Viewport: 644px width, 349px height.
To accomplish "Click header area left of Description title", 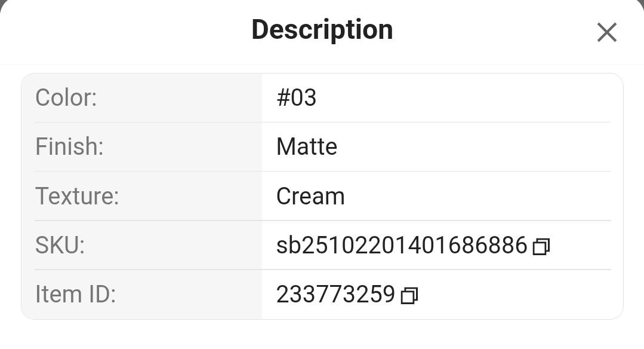I will 119,31.
